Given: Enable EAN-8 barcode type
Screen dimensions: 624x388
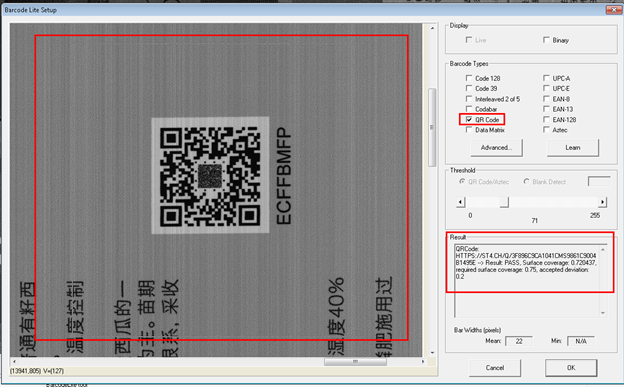Looking at the screenshot, I should click(546, 99).
